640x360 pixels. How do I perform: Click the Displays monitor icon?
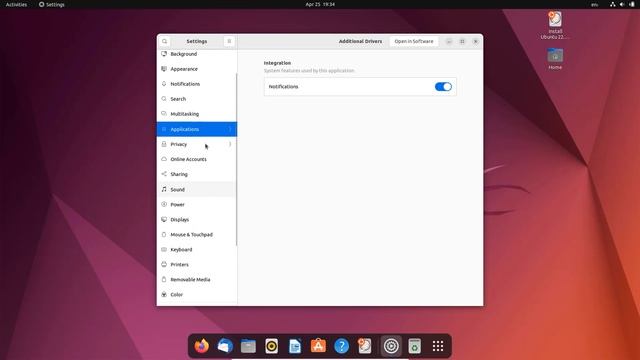164,220
